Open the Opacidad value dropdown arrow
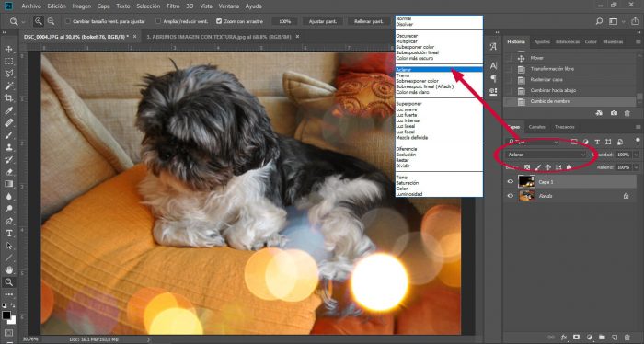The height and width of the screenshot is (344, 644). (x=637, y=155)
